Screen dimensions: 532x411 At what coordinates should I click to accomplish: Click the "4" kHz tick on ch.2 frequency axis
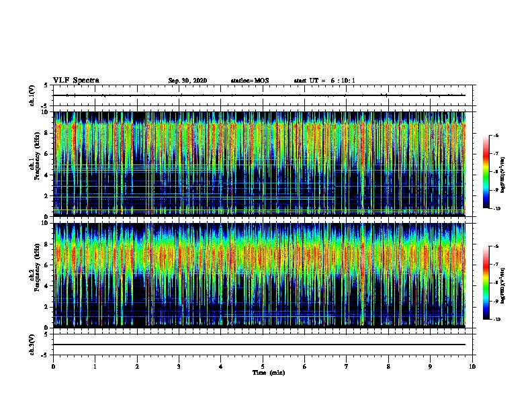[47, 286]
